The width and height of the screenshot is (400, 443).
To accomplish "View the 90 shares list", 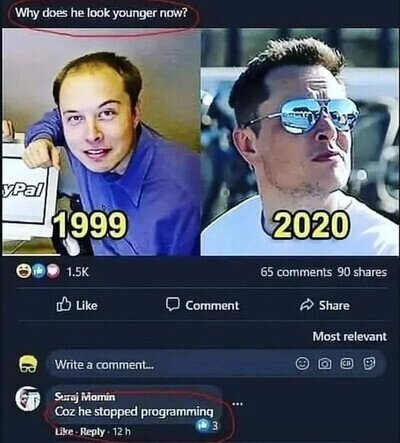I will tap(362, 272).
